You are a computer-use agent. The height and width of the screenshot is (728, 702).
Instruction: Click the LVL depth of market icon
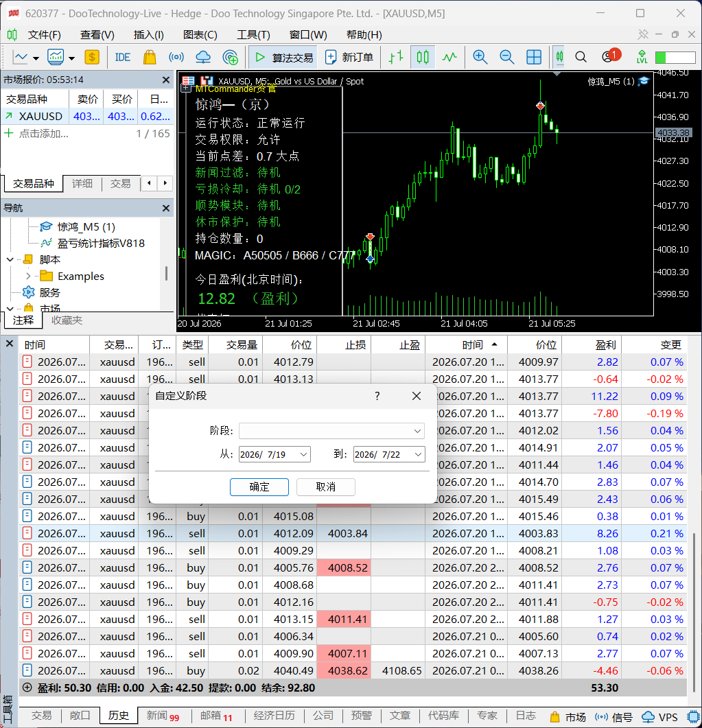click(x=642, y=57)
